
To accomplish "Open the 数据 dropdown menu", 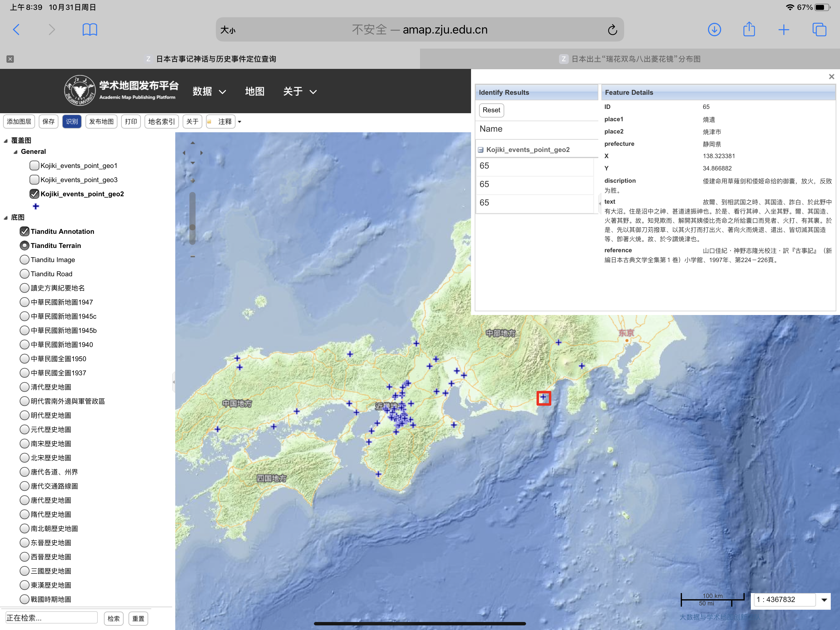I will pyautogui.click(x=209, y=92).
